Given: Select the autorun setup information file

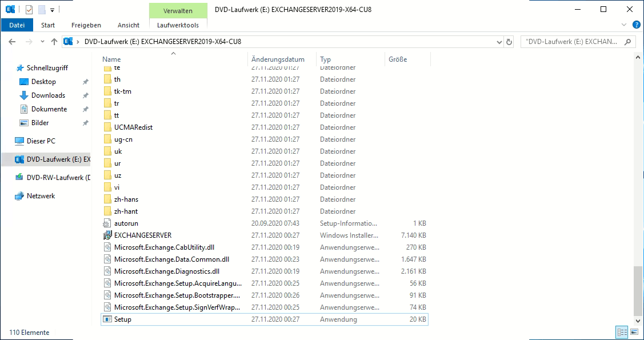Looking at the screenshot, I should click(126, 223).
